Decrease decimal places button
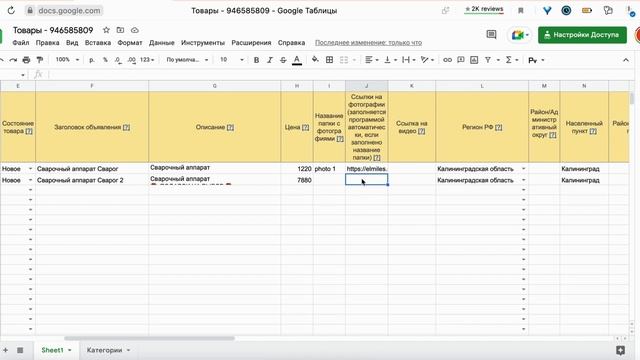Screen dimensions: 640x360 (118, 60)
